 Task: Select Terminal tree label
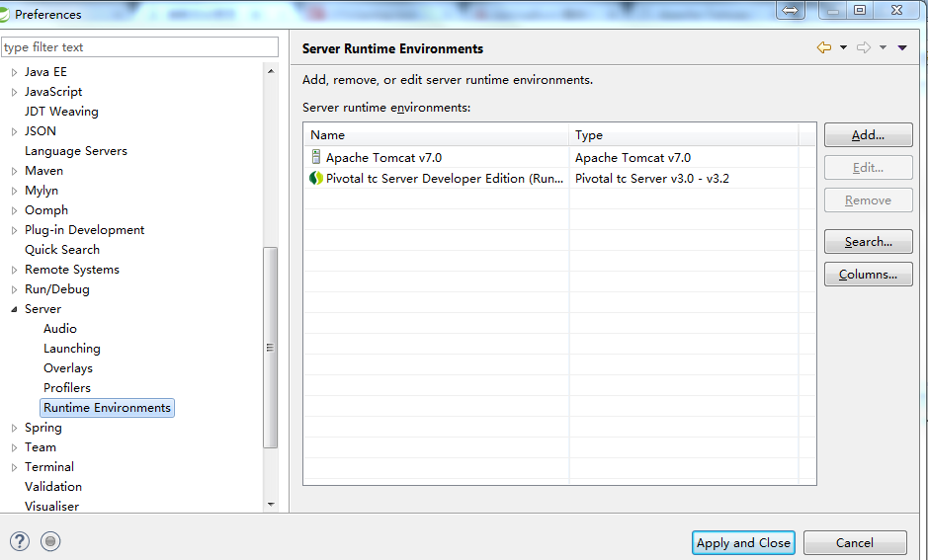pyautogui.click(x=49, y=466)
